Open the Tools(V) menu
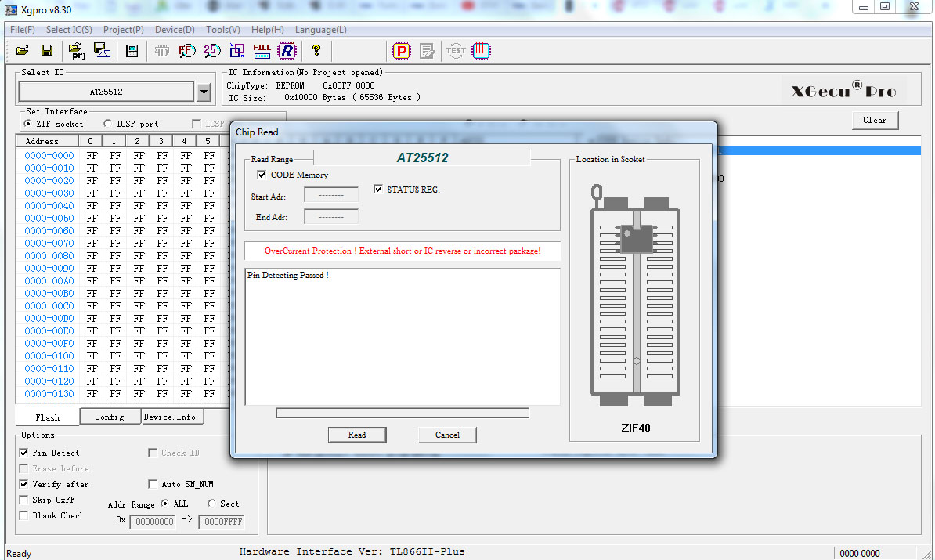This screenshot has width=935, height=560. pyautogui.click(x=223, y=29)
